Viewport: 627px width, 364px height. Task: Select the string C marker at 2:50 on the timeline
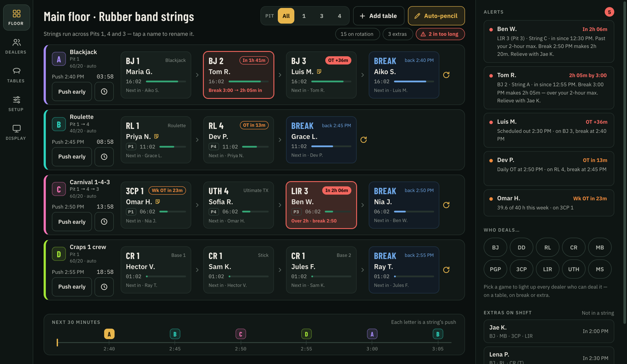pos(240,334)
